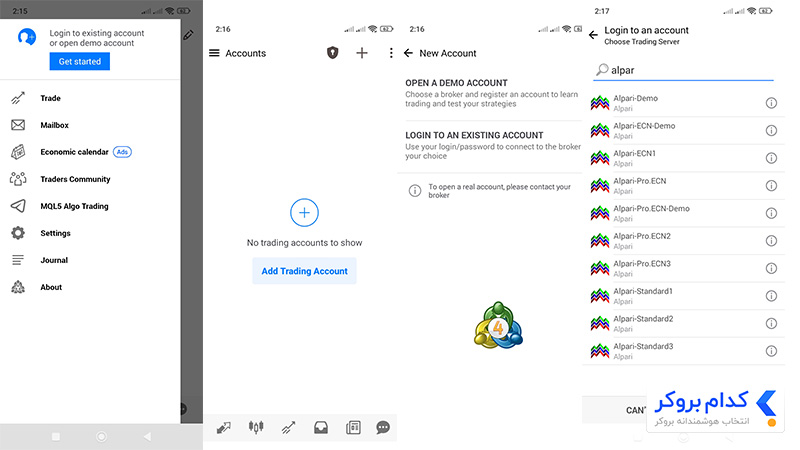
Task: Select Alpari-Standard3 server
Action: click(684, 351)
